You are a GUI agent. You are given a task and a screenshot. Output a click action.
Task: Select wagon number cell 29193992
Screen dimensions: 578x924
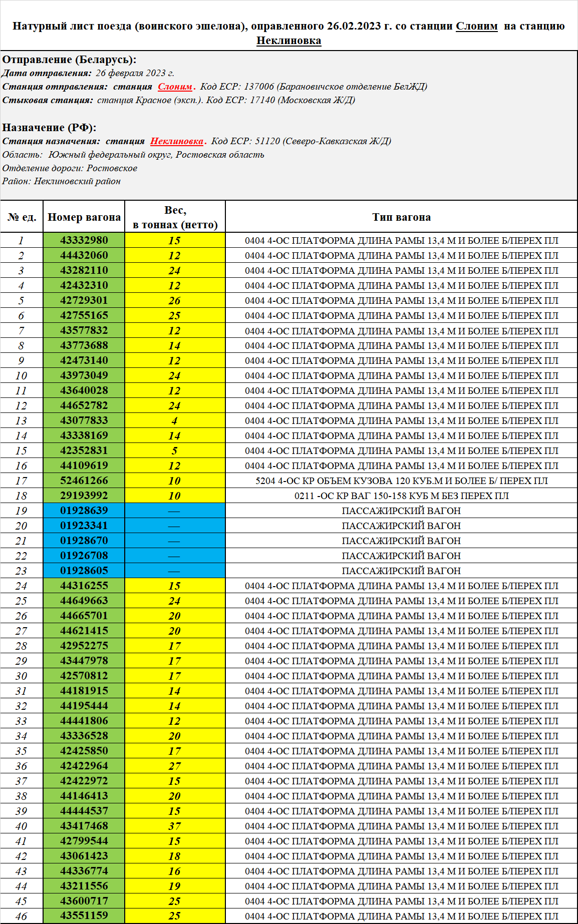point(84,496)
